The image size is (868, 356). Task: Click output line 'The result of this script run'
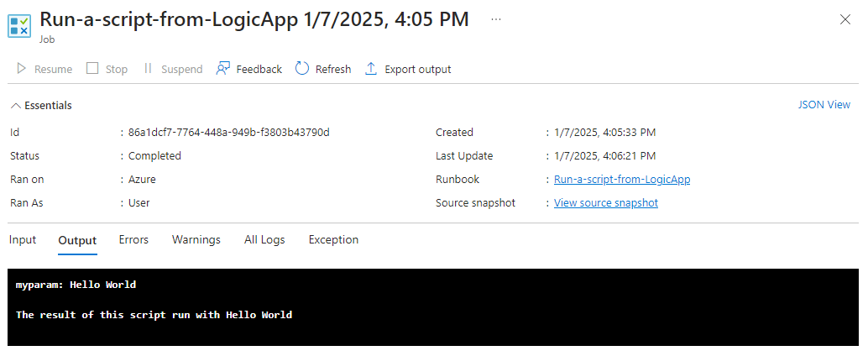(x=154, y=315)
